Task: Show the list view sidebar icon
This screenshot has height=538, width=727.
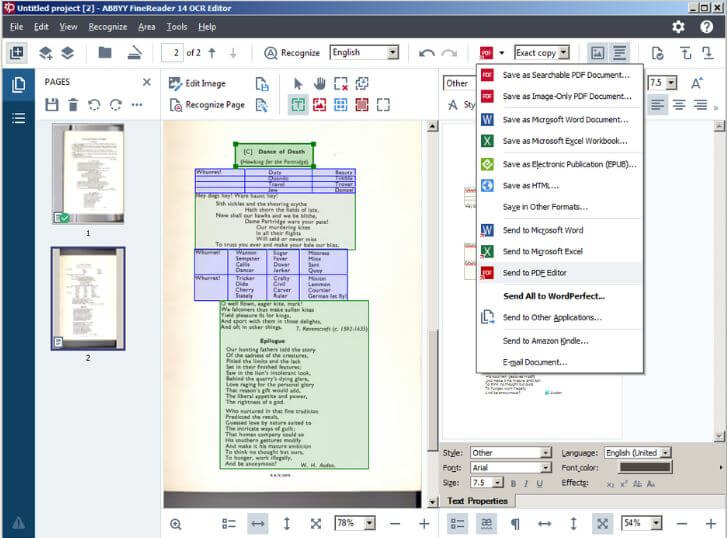Action: click(x=19, y=118)
